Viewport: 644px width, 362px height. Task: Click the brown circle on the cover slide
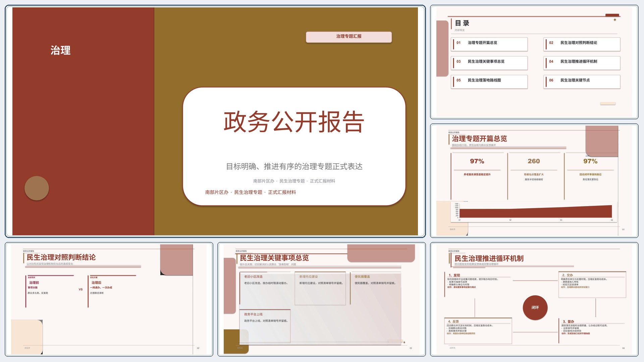point(37,188)
